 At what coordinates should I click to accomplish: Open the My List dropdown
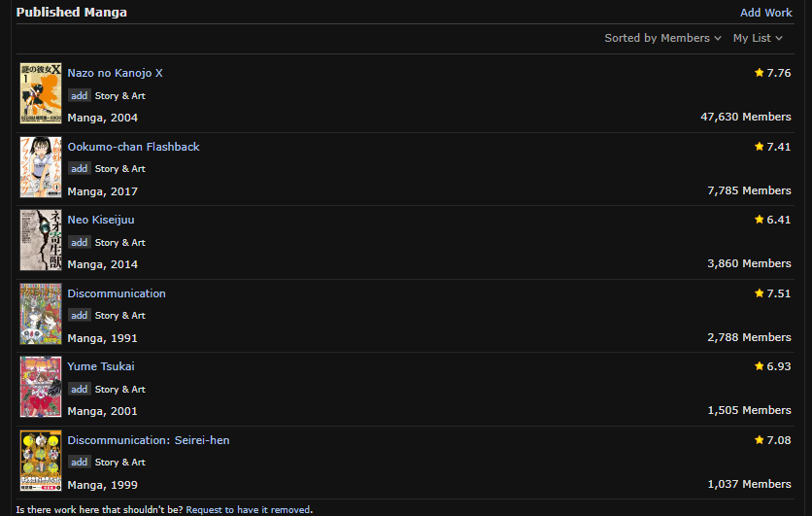[758, 38]
